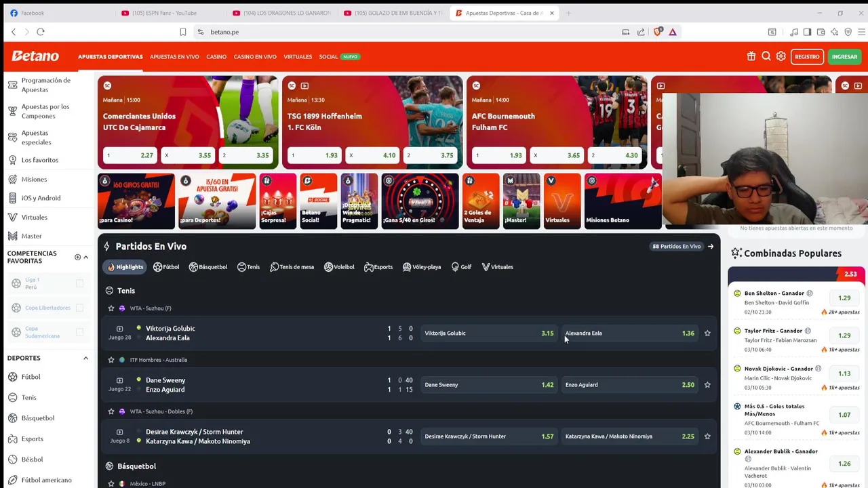This screenshot has height=488, width=868.
Task: Open the settings gear in Betano header
Action: [x=781, y=56]
